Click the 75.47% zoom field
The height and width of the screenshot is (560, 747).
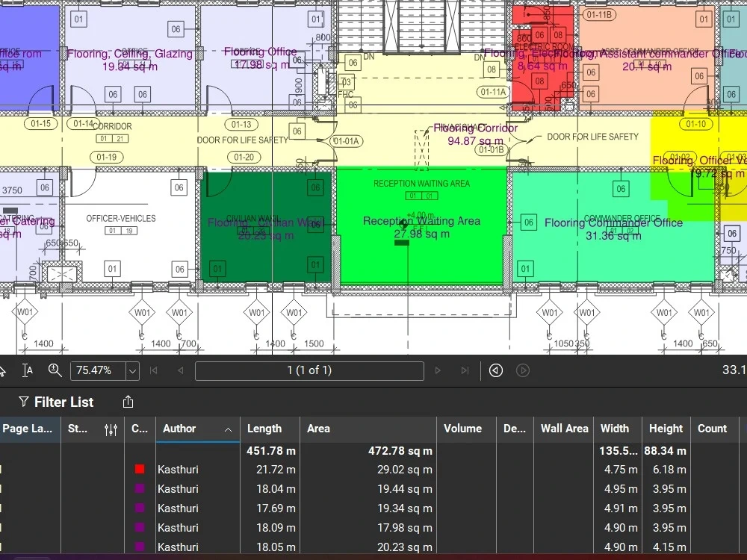pyautogui.click(x=98, y=370)
